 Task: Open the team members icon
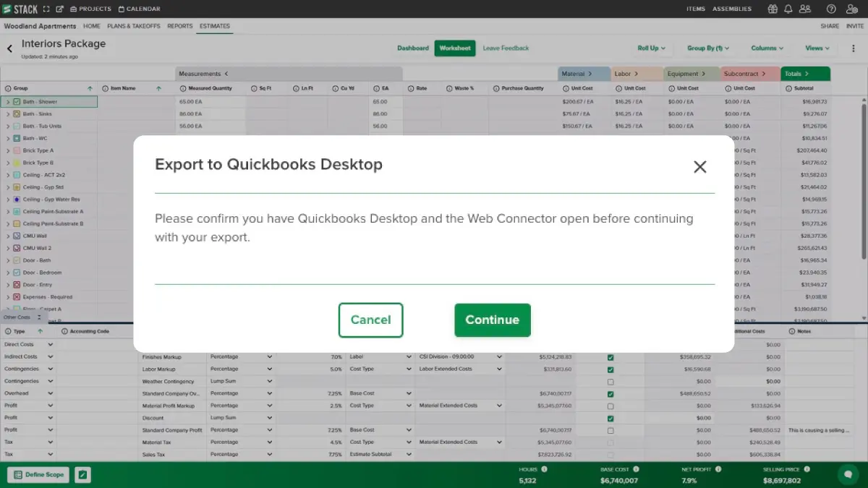805,9
